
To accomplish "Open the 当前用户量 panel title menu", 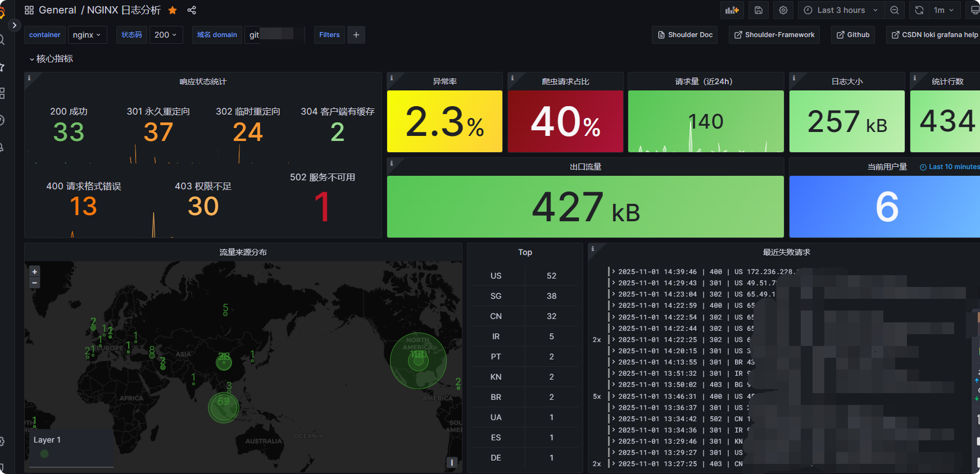I will (x=887, y=167).
